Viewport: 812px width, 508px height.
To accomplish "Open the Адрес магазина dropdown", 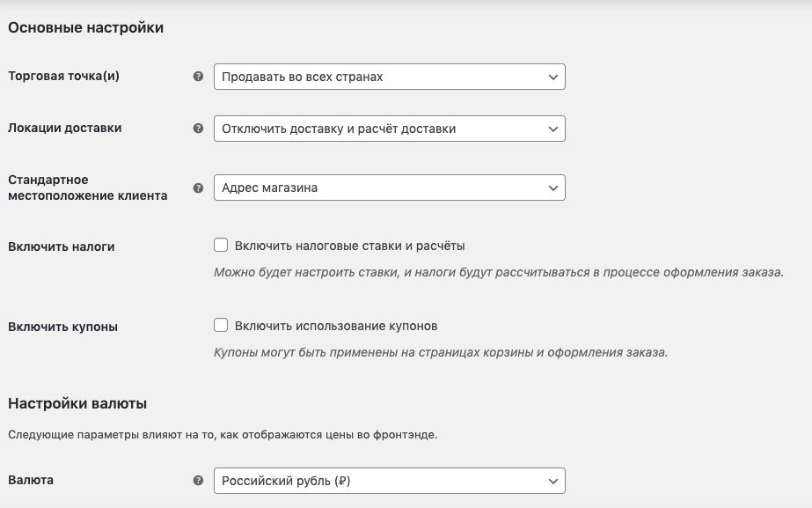I will coord(390,188).
